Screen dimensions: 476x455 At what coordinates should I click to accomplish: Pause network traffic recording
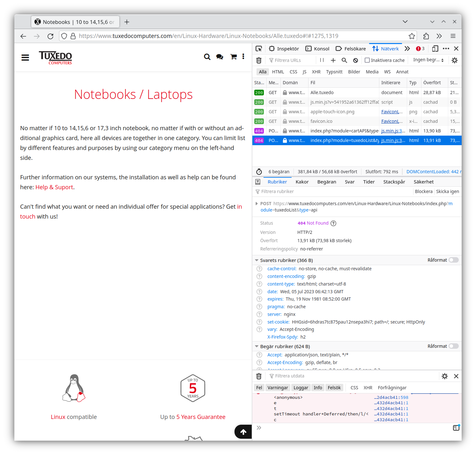tap(322, 60)
